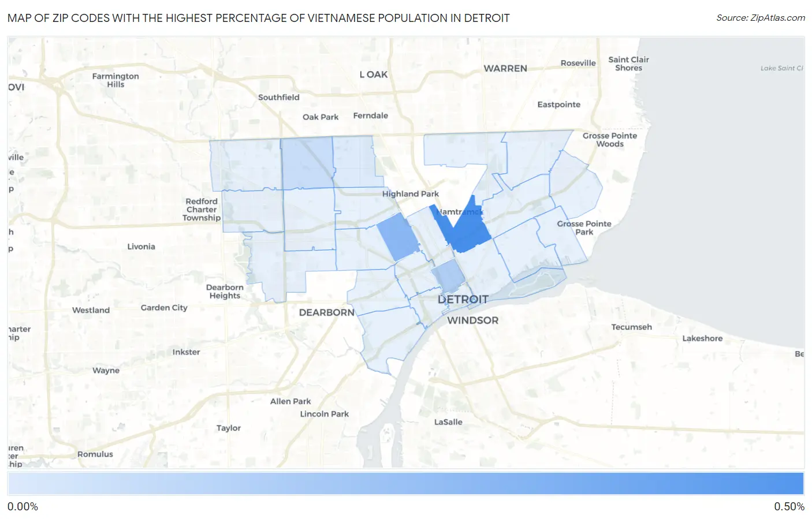Click the 'DETROIT' city label
This screenshot has height=519, width=812.
click(463, 300)
